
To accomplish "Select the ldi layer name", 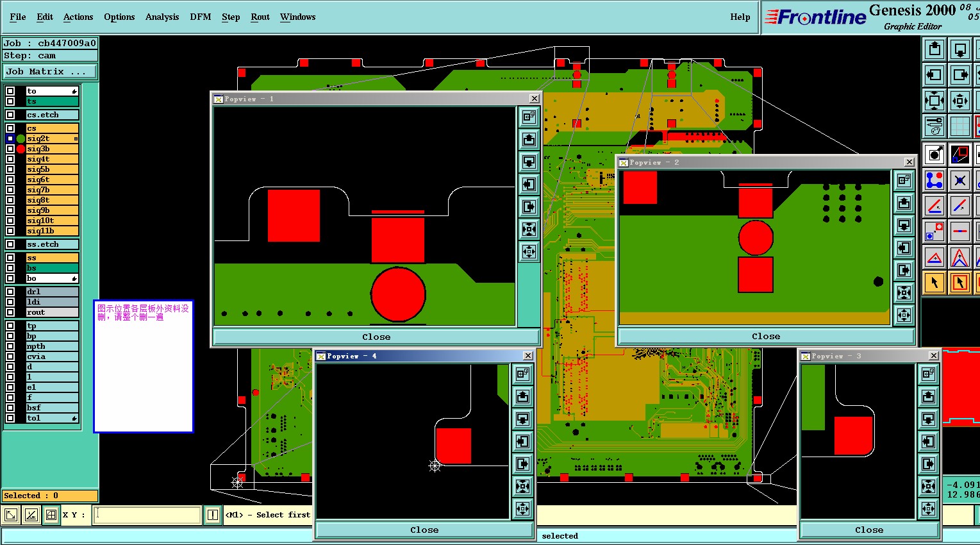I will (x=52, y=302).
